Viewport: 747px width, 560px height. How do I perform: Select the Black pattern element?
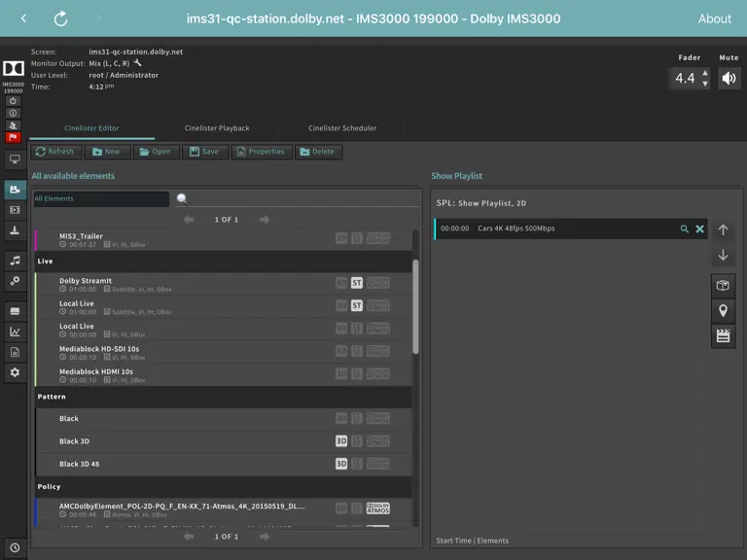coord(224,419)
